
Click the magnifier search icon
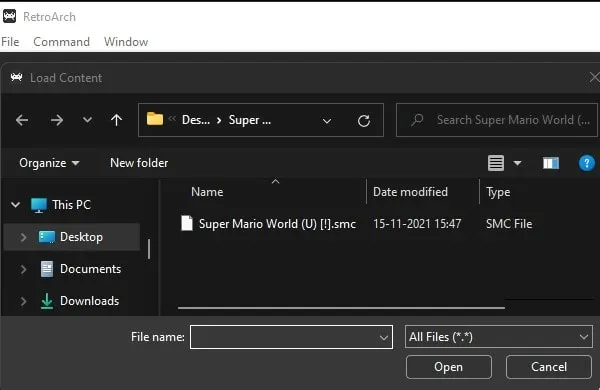click(x=417, y=120)
